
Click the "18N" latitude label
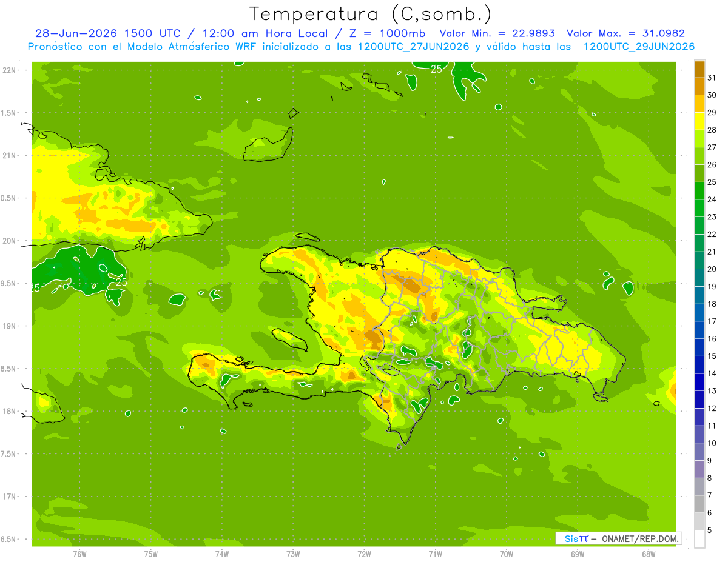[x=10, y=411]
